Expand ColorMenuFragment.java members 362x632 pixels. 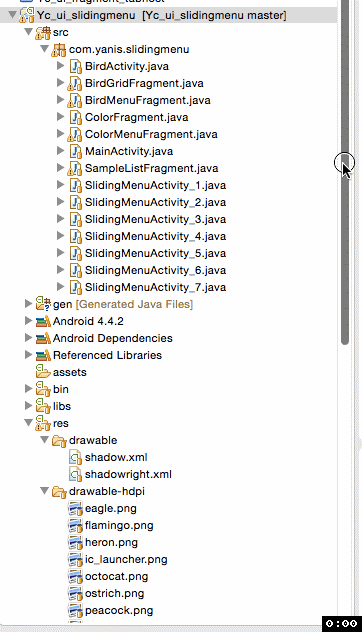pyautogui.click(x=60, y=133)
